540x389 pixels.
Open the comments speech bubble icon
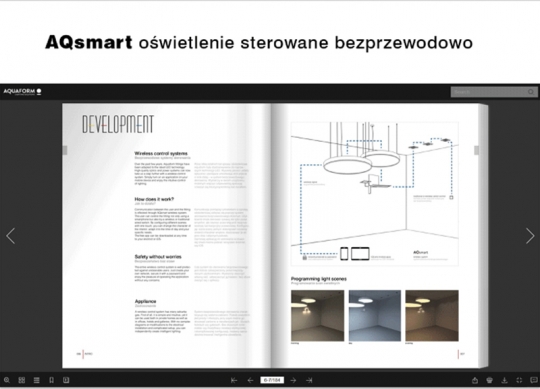(534, 380)
